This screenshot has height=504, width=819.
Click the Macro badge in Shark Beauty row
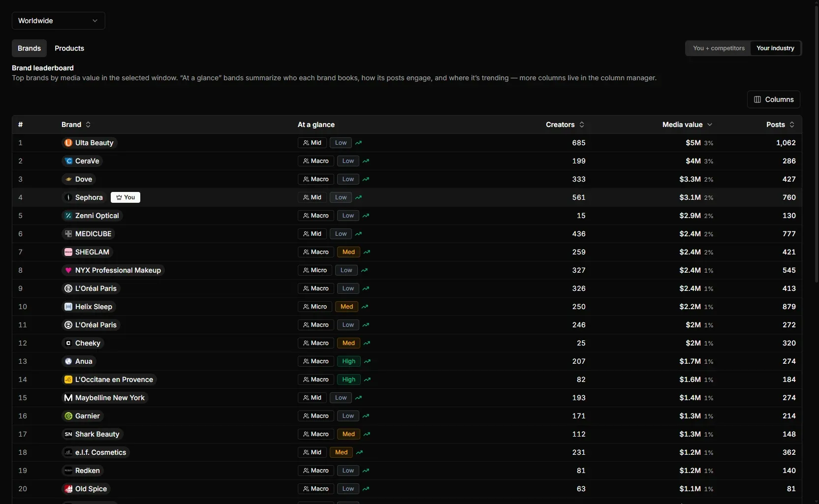[316, 434]
